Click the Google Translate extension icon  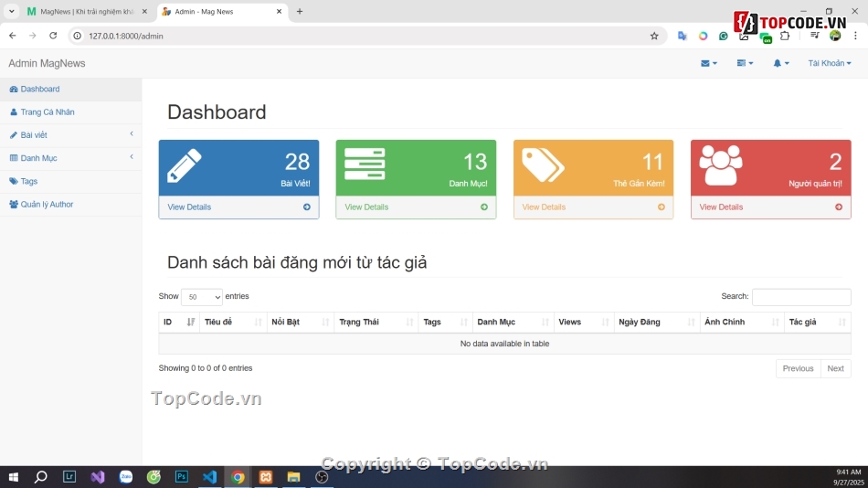[682, 36]
